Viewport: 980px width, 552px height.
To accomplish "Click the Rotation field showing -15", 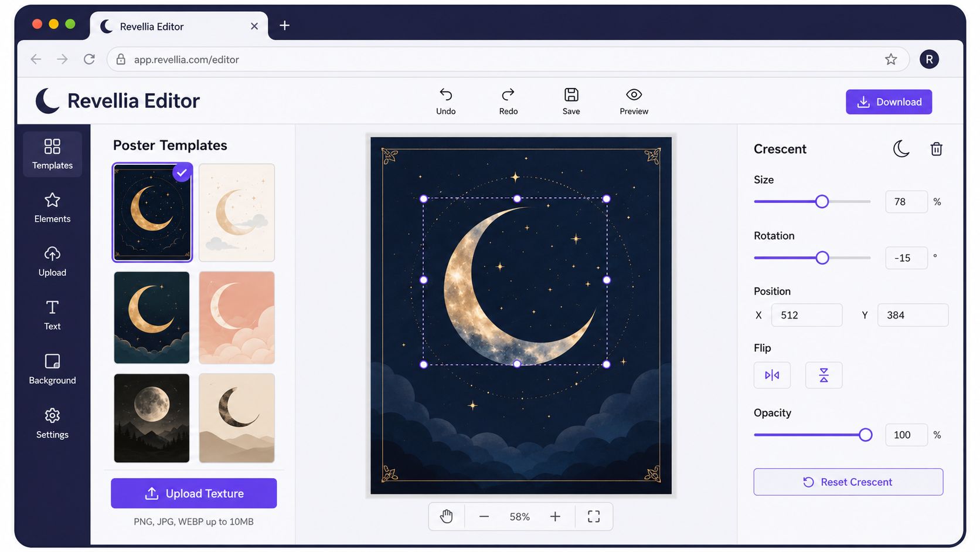I will pyautogui.click(x=906, y=258).
